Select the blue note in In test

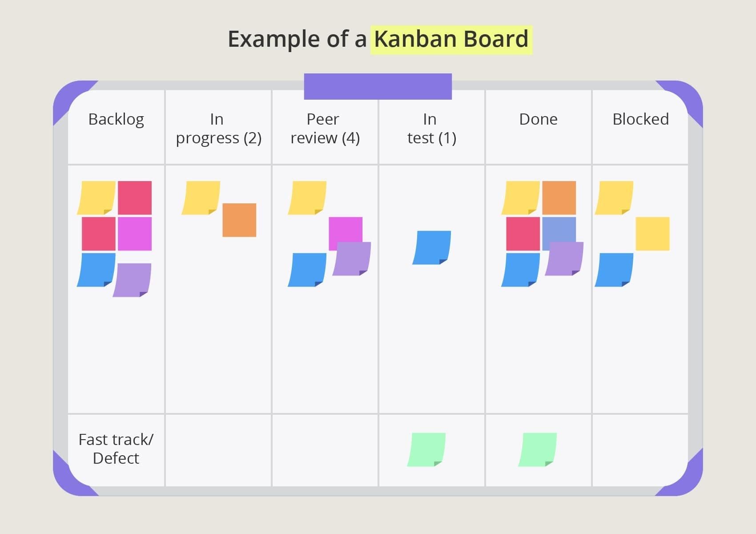[x=431, y=247]
